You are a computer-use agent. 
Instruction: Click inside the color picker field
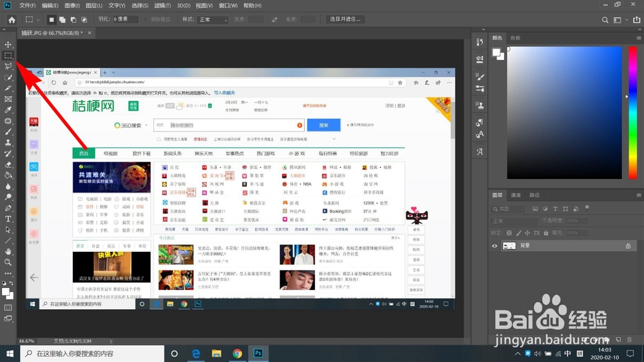click(564, 113)
